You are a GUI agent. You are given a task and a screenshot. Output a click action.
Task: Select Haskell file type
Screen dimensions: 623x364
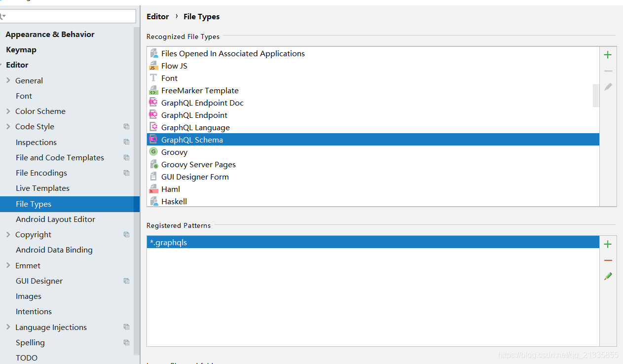[x=373, y=201]
